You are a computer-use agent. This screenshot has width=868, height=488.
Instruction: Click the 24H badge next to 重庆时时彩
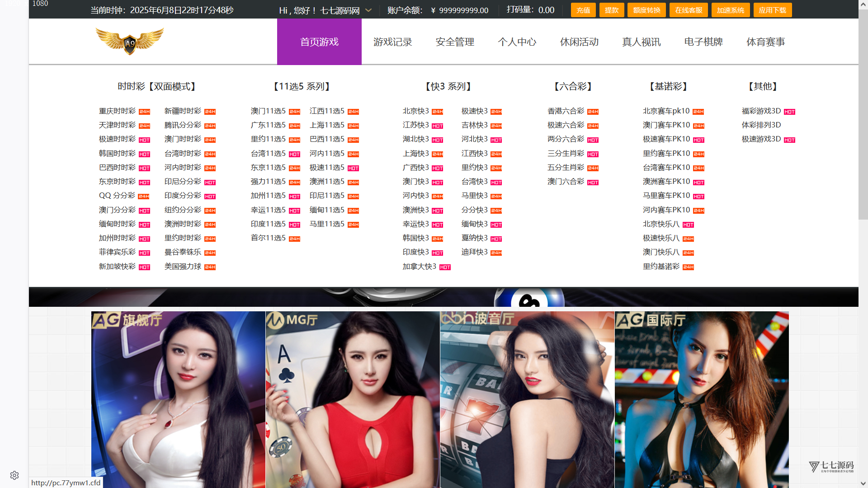[144, 112]
